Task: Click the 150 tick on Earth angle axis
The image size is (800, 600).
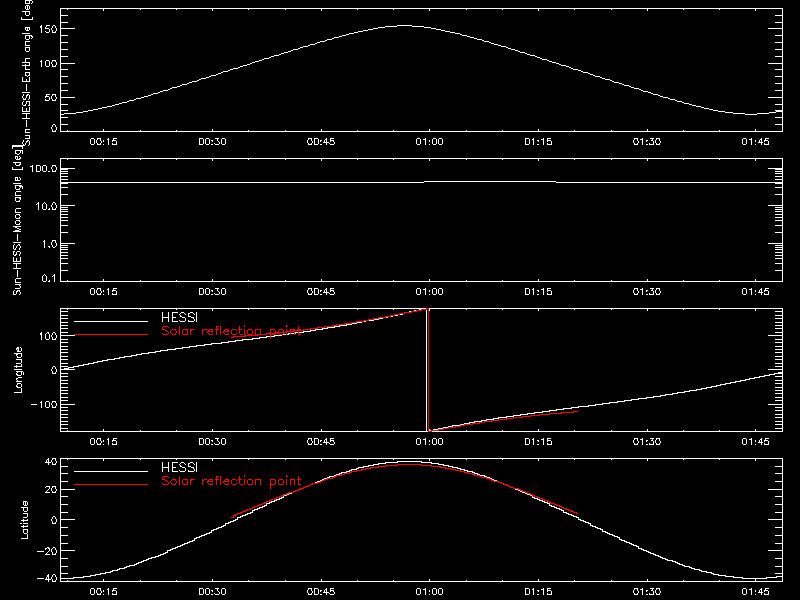Action: [x=50, y=29]
